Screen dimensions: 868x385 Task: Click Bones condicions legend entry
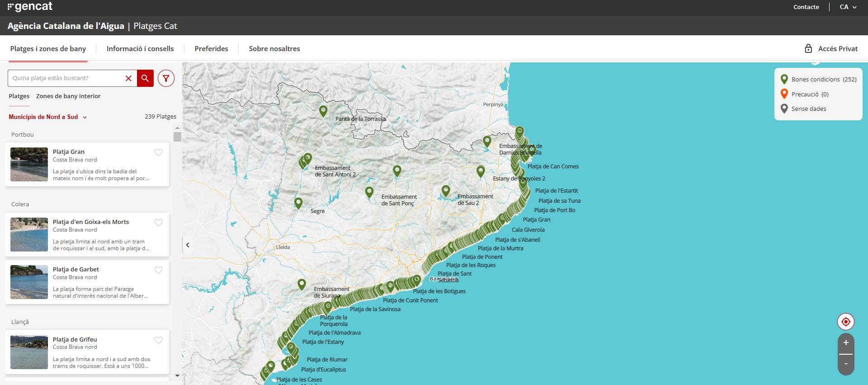(819, 79)
